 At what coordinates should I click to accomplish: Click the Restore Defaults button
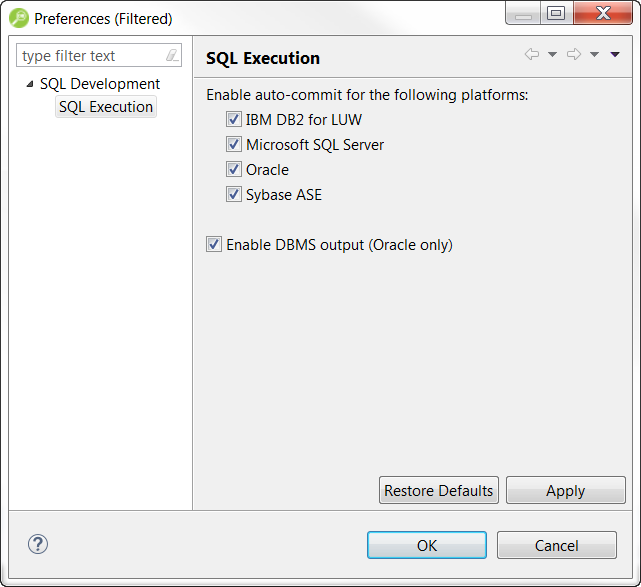[x=439, y=491]
